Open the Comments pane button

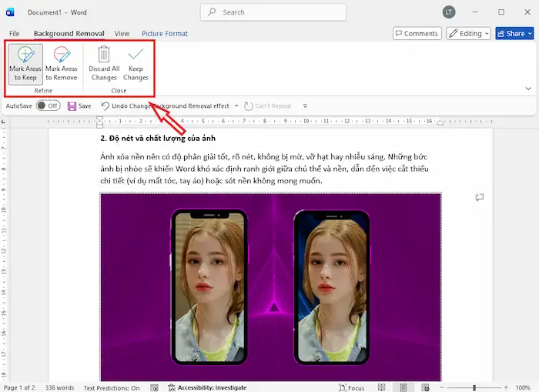tap(417, 33)
